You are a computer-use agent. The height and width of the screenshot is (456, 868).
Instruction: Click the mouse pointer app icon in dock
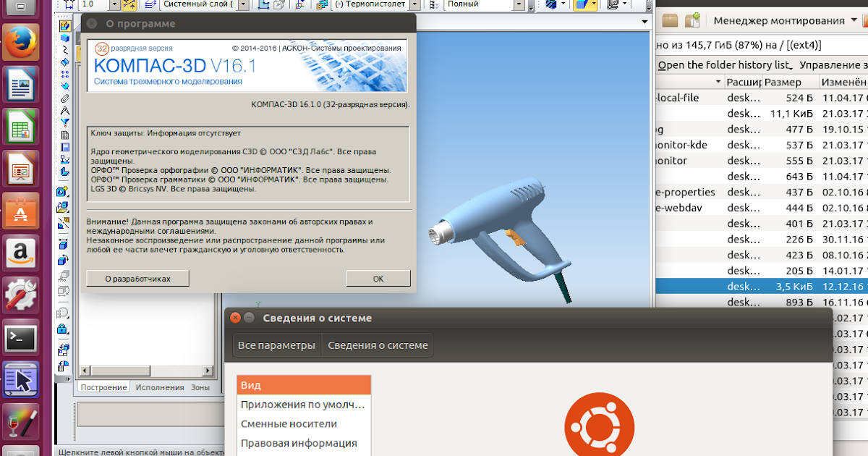point(21,379)
